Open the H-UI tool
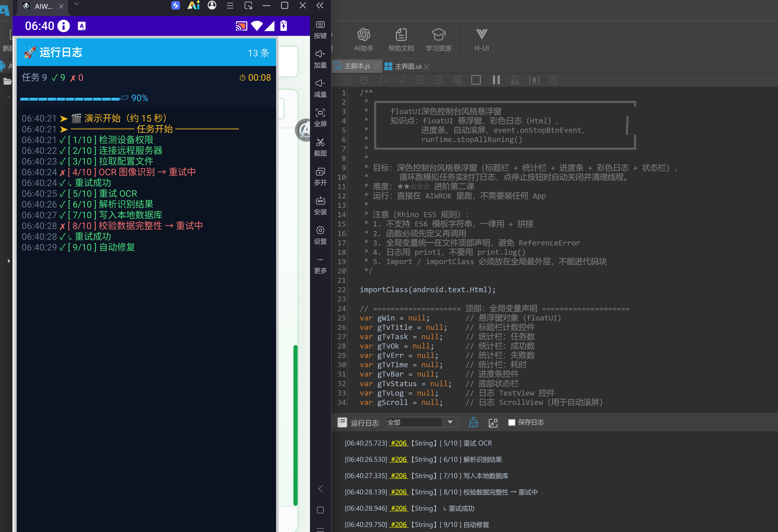Screen dimensions: 778x532 coord(482,40)
